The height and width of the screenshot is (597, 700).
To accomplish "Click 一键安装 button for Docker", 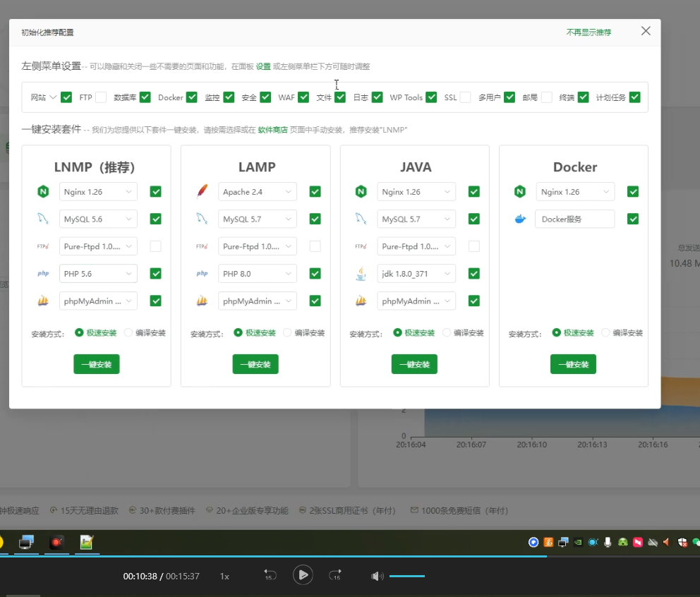I will [573, 364].
